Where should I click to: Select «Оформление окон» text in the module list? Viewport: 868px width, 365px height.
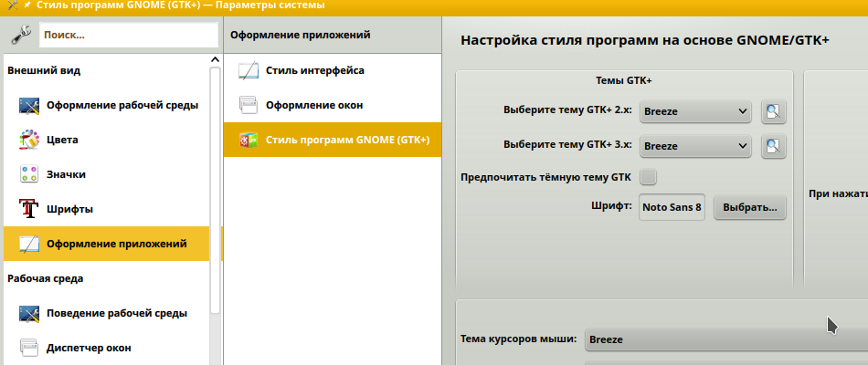pyautogui.click(x=314, y=105)
